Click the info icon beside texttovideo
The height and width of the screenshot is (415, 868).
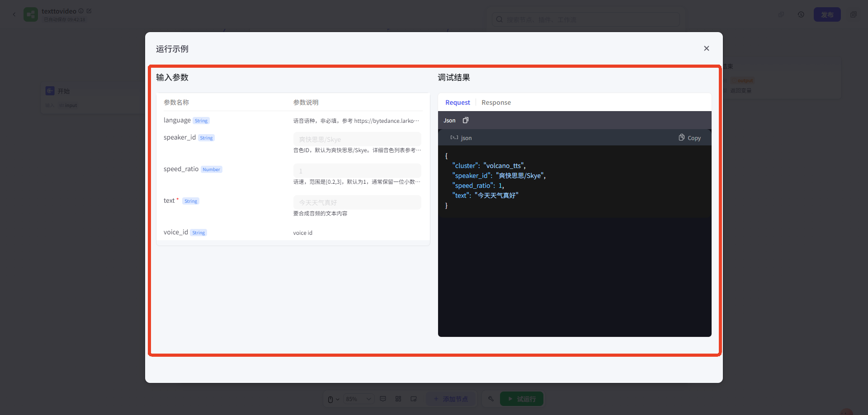[81, 11]
